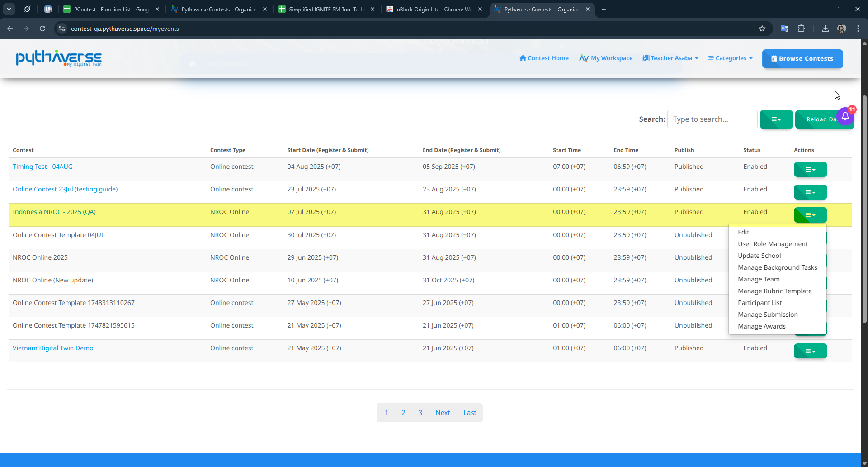This screenshot has height=467, width=868.
Task: Switch to Simplified IGNITE PM Tool tab
Action: tap(326, 9)
